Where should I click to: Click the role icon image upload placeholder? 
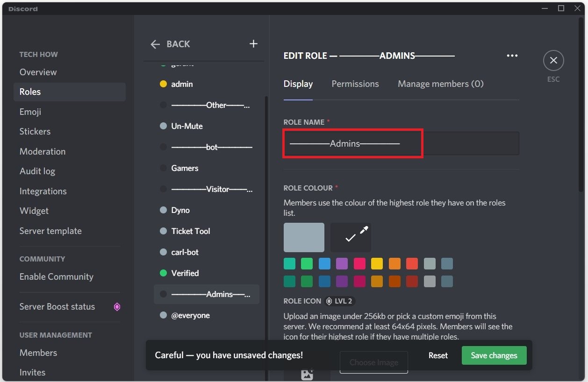307,374
